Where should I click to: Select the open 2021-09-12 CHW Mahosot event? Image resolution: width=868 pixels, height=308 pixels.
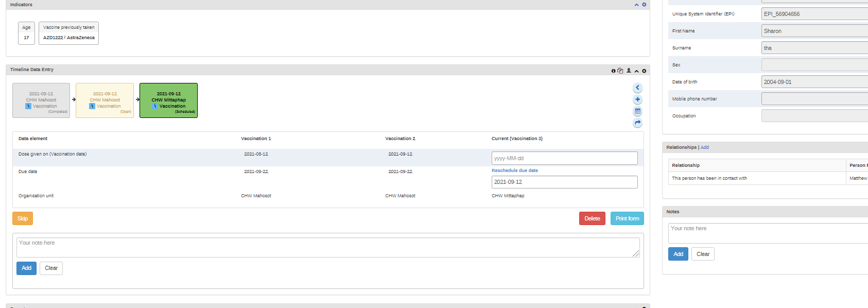click(105, 100)
